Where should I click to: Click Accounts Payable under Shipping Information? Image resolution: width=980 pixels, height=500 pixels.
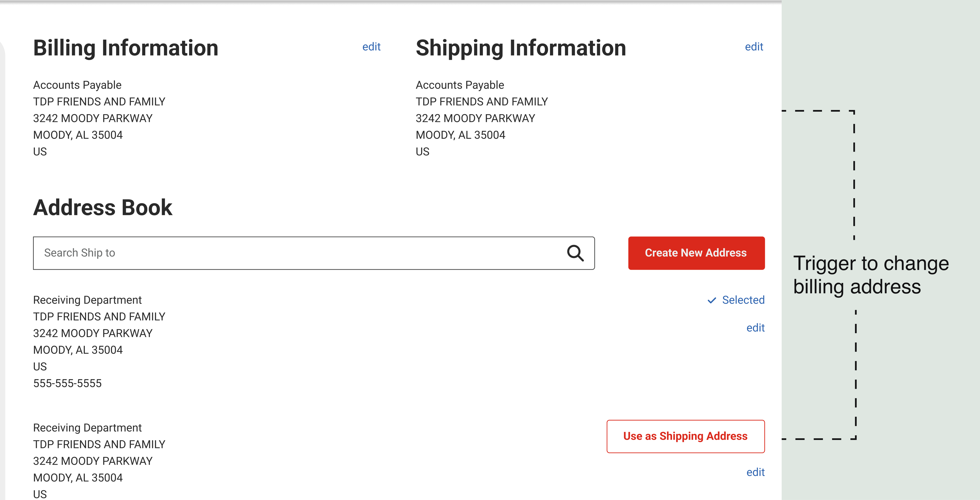tap(460, 85)
